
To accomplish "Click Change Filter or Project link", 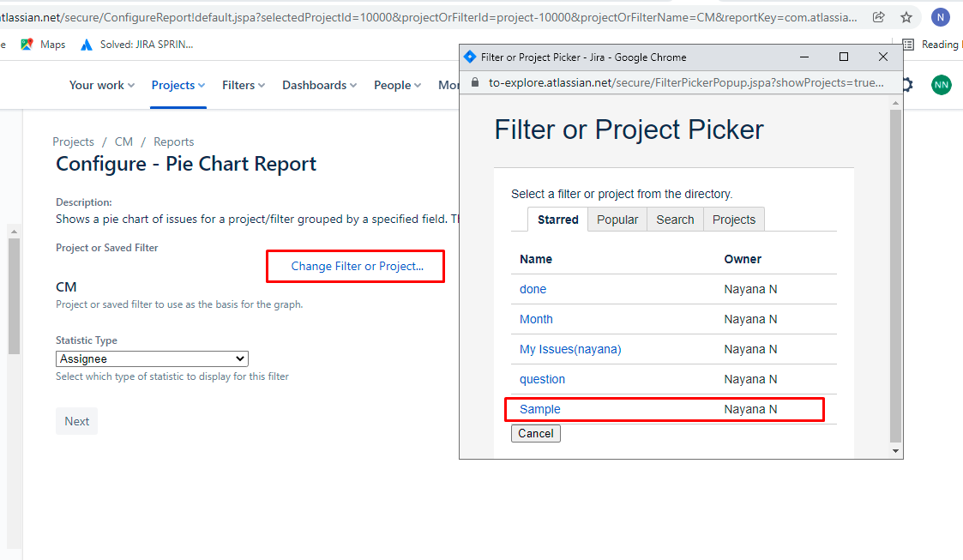I will [354, 266].
